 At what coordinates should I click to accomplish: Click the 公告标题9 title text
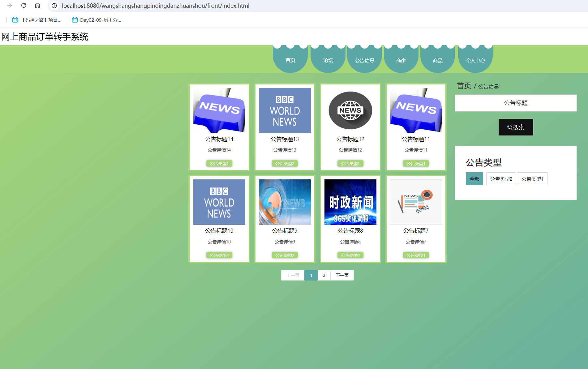pos(285,231)
